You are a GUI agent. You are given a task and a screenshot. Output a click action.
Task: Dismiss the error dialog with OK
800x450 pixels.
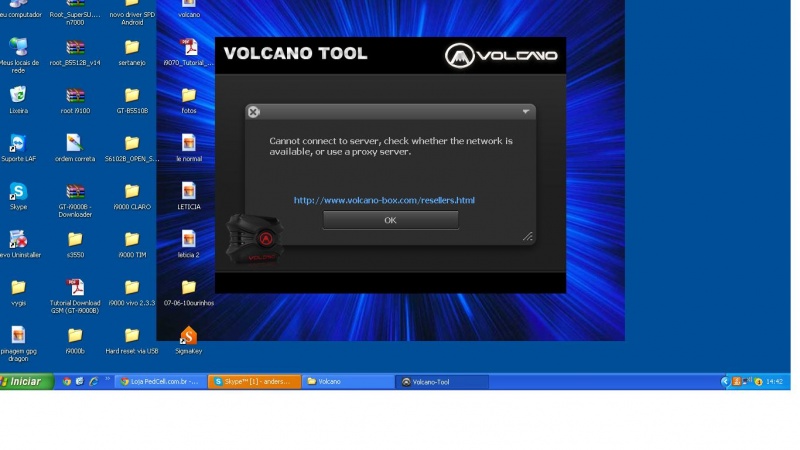[x=390, y=220]
